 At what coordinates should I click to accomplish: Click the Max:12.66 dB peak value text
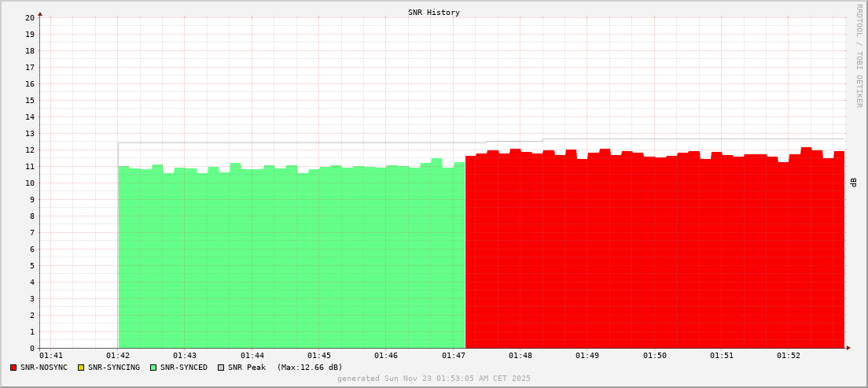coord(310,368)
